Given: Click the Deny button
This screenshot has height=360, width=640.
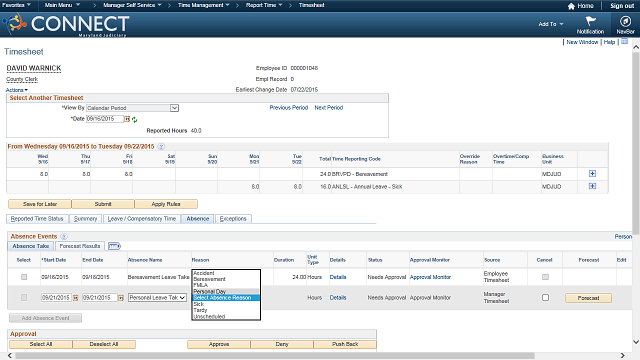Looking at the screenshot, I should [282, 344].
